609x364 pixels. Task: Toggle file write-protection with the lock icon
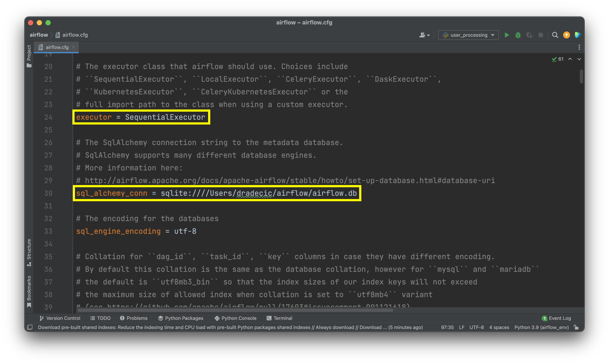576,327
